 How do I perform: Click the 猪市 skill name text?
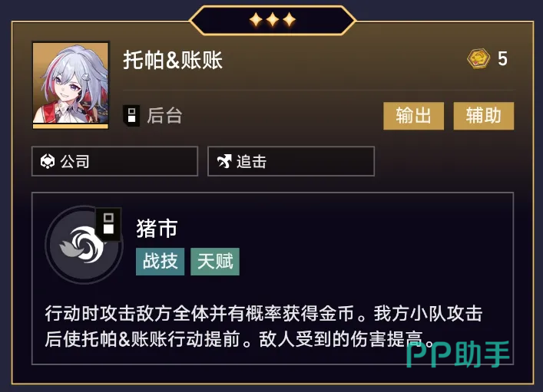pyautogui.click(x=157, y=229)
